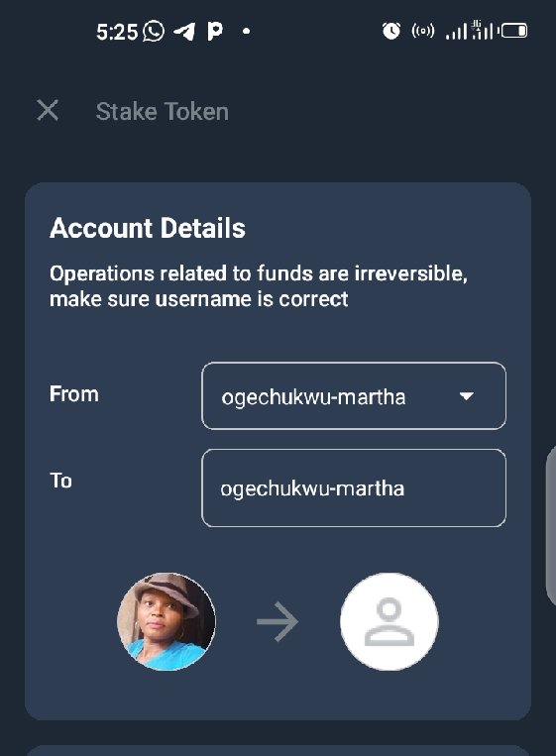Tap the alarm clock status icon
This screenshot has height=756, width=556.
pyautogui.click(x=391, y=31)
